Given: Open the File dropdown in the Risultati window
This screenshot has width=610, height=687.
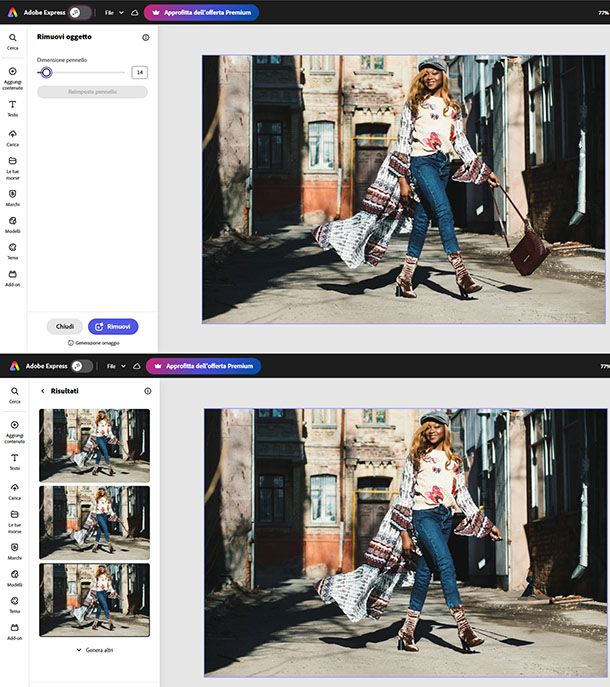Looking at the screenshot, I should [116, 366].
